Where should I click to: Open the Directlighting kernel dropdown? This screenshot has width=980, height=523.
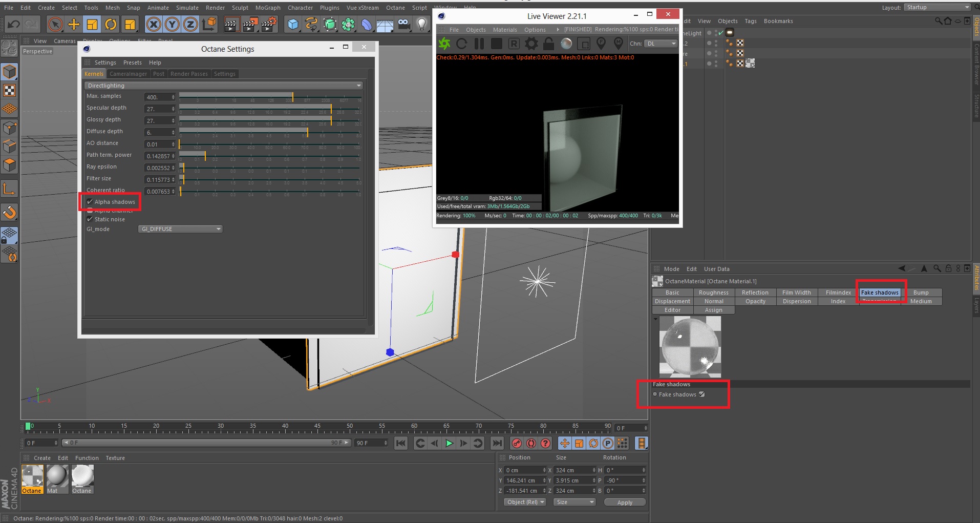[x=224, y=86]
